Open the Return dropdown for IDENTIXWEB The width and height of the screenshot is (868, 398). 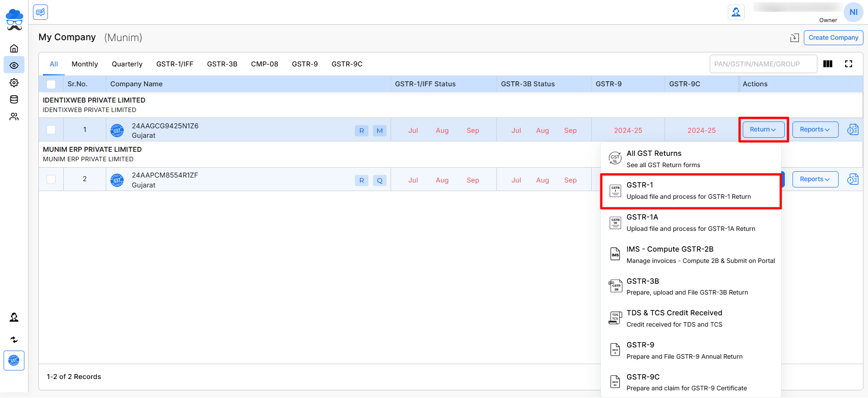point(764,130)
